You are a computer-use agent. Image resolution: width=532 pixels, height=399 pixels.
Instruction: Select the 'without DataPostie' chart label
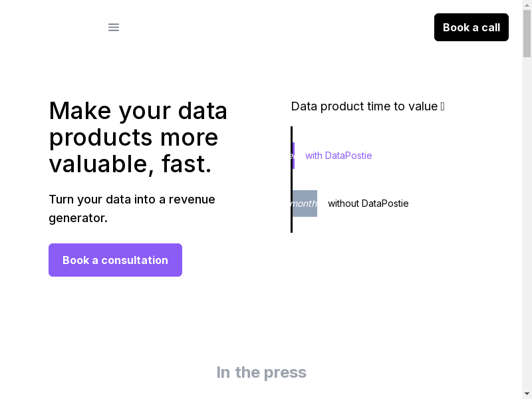coord(368,203)
